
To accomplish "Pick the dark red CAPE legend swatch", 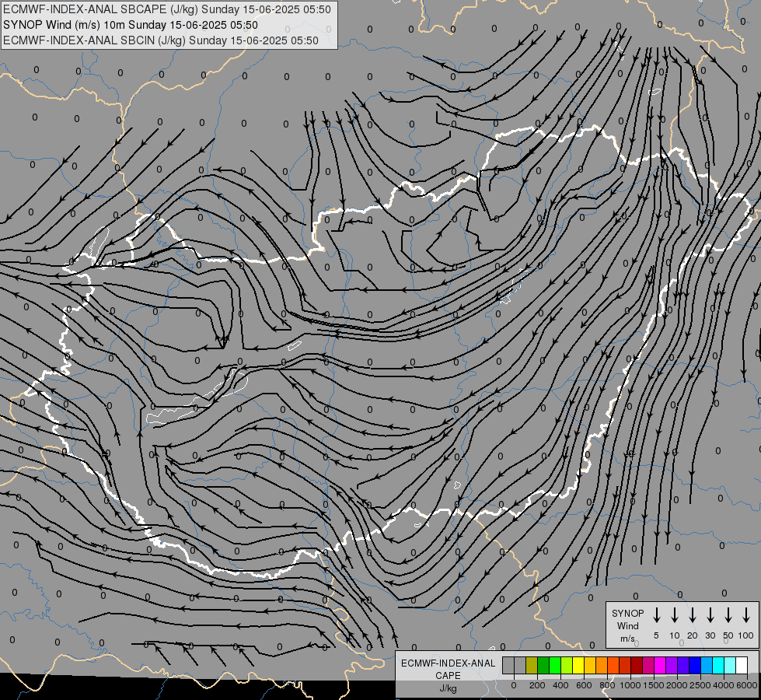I will click(637, 665).
